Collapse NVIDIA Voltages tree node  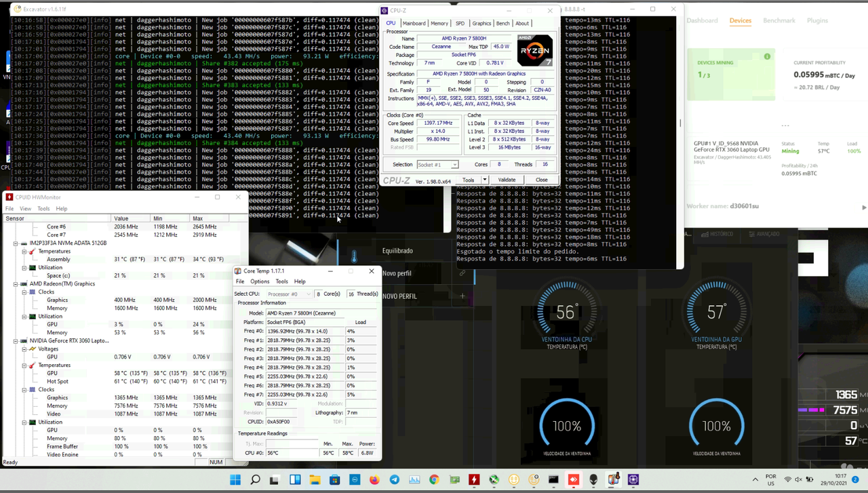click(x=24, y=349)
